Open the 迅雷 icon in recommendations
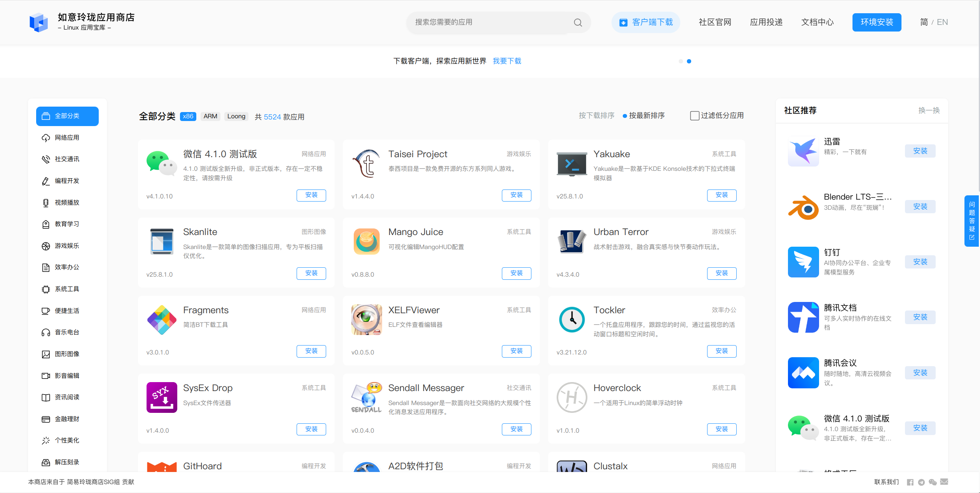 coord(803,151)
